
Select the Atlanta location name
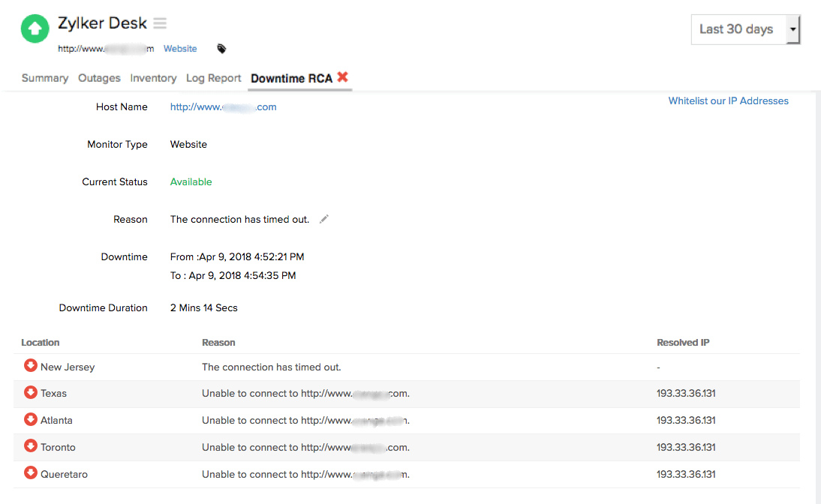[x=56, y=420]
